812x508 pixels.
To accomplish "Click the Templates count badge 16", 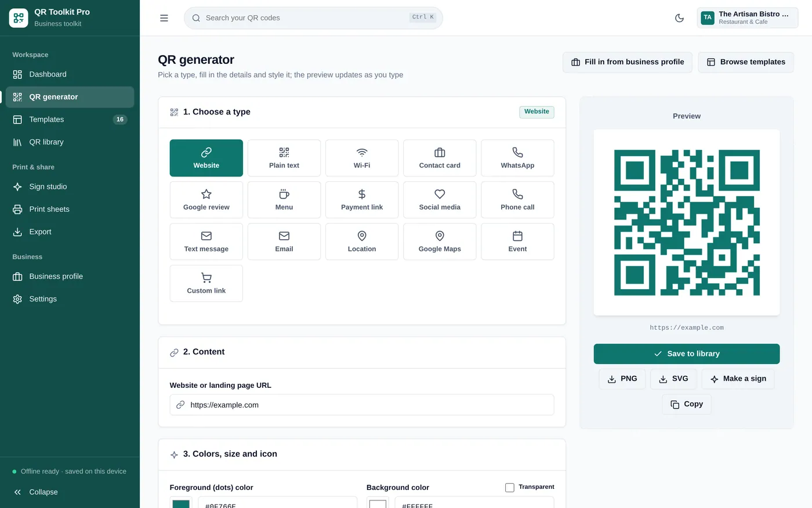I will tap(120, 120).
